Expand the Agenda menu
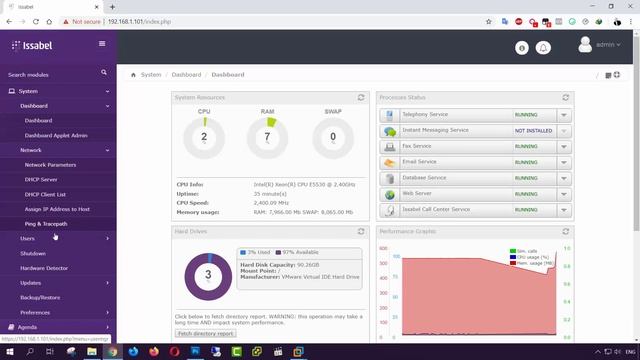 [58, 327]
